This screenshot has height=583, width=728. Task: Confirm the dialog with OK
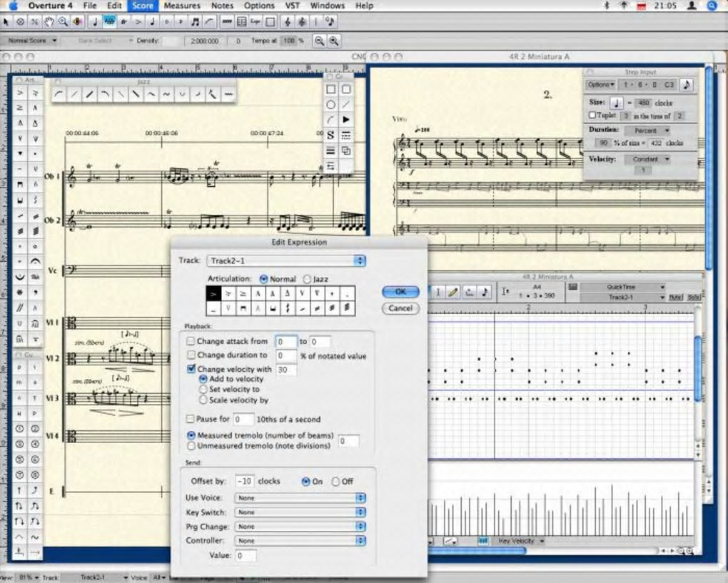[400, 292]
